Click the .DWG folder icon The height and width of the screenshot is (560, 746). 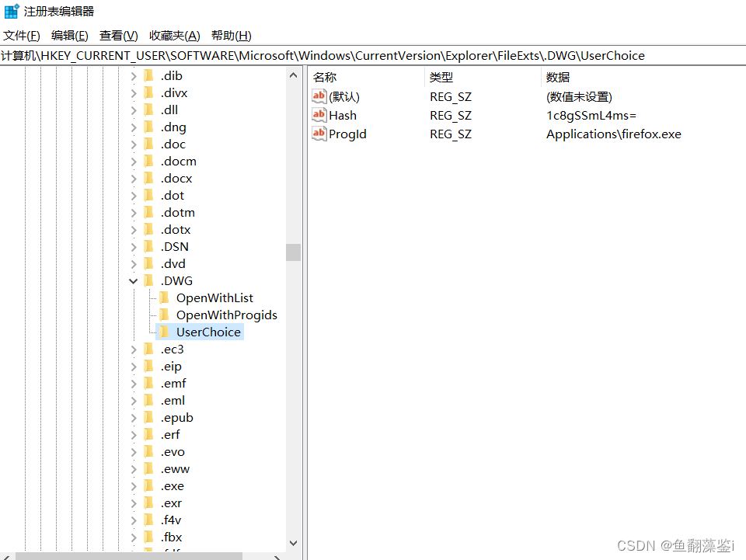[149, 281]
